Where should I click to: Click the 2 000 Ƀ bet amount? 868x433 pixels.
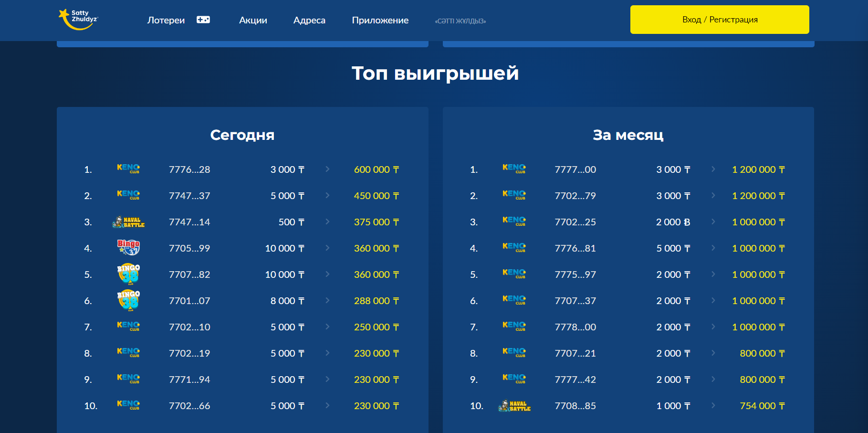click(x=673, y=222)
